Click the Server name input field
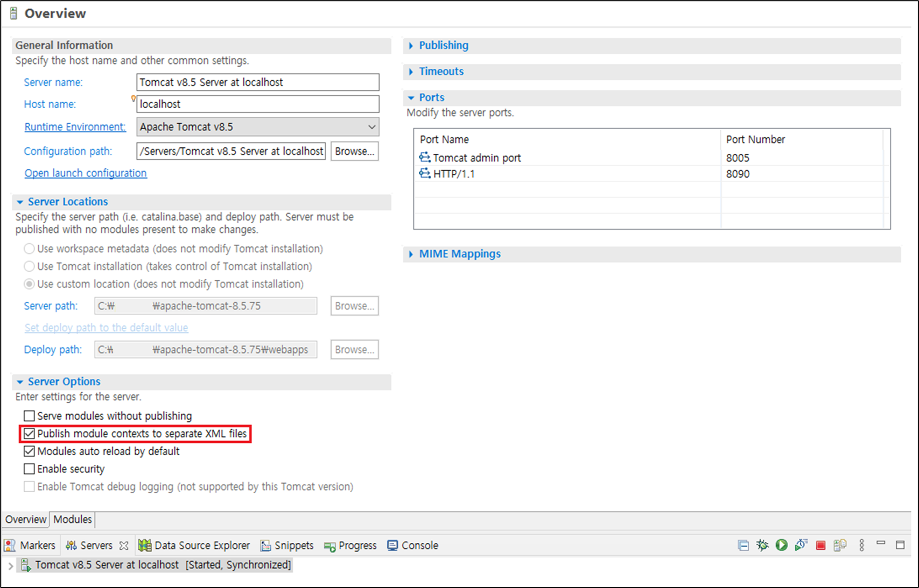 coord(258,82)
